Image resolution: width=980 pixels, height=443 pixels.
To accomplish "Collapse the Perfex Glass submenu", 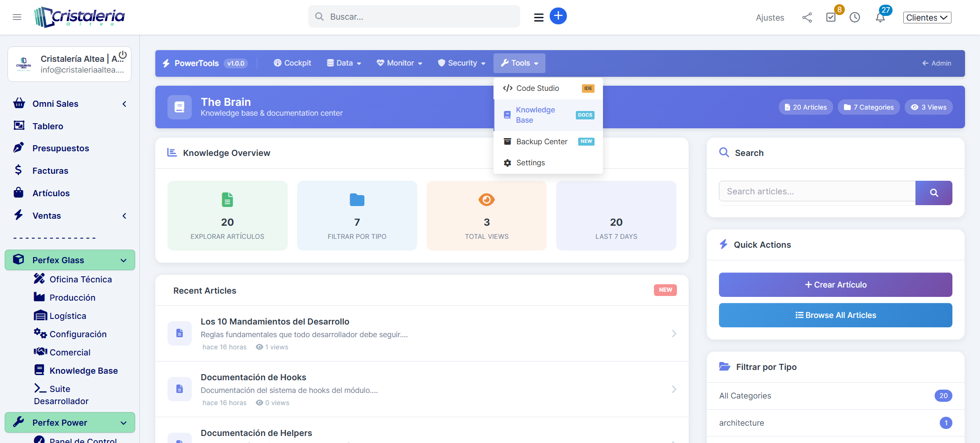I will click(x=123, y=260).
